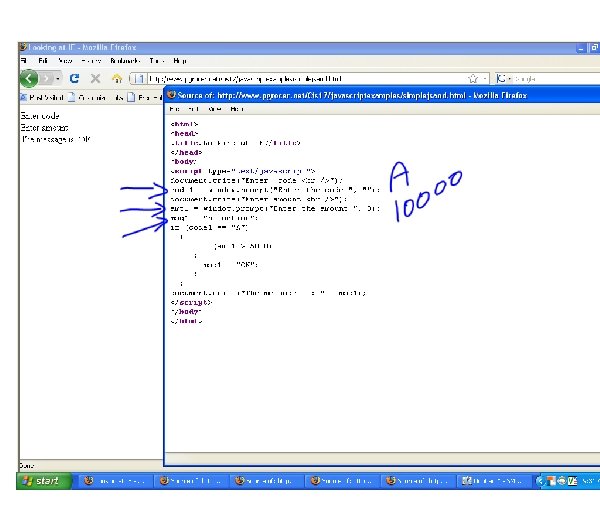Click Firefox logo in Source of title bar

(172, 95)
